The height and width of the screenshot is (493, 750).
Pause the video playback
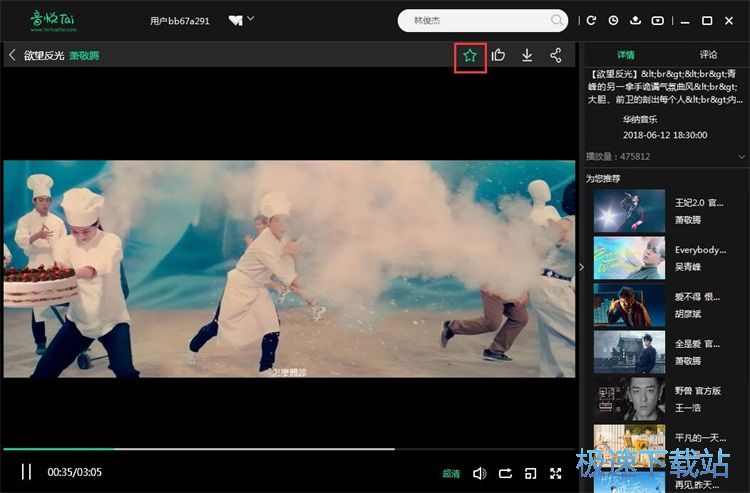click(x=26, y=472)
